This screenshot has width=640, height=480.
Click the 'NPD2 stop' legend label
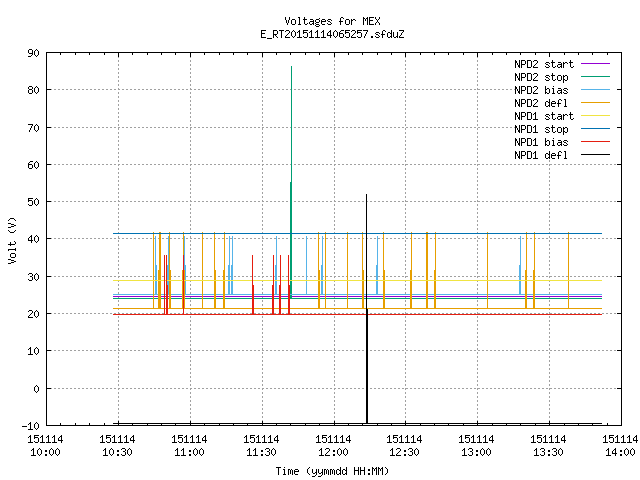tap(541, 77)
